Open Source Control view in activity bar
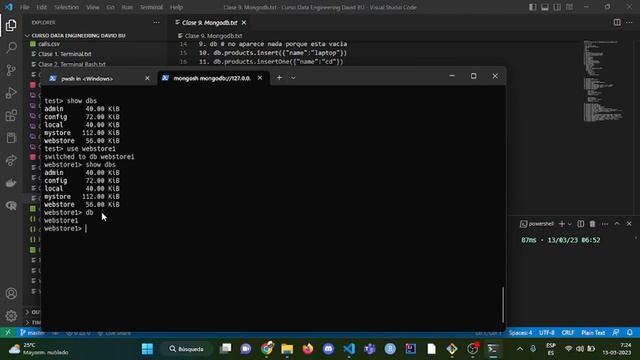Screen dimensions: 640x360 tap(11, 70)
